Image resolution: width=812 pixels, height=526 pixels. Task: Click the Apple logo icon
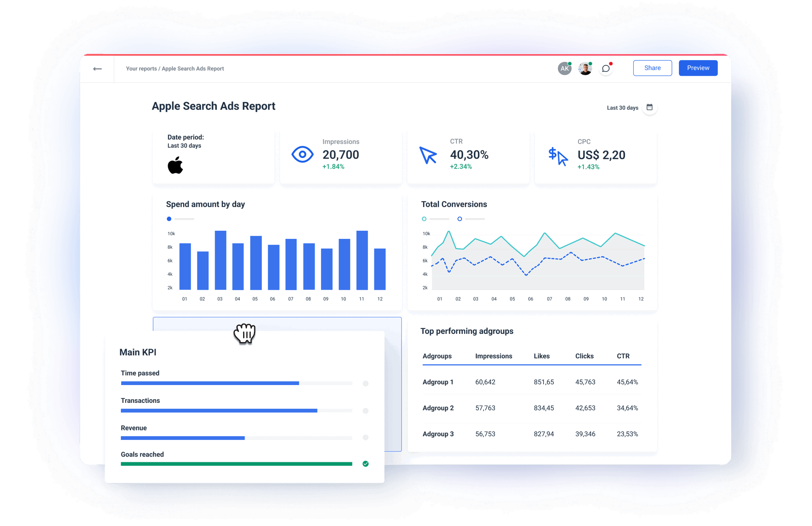click(175, 165)
